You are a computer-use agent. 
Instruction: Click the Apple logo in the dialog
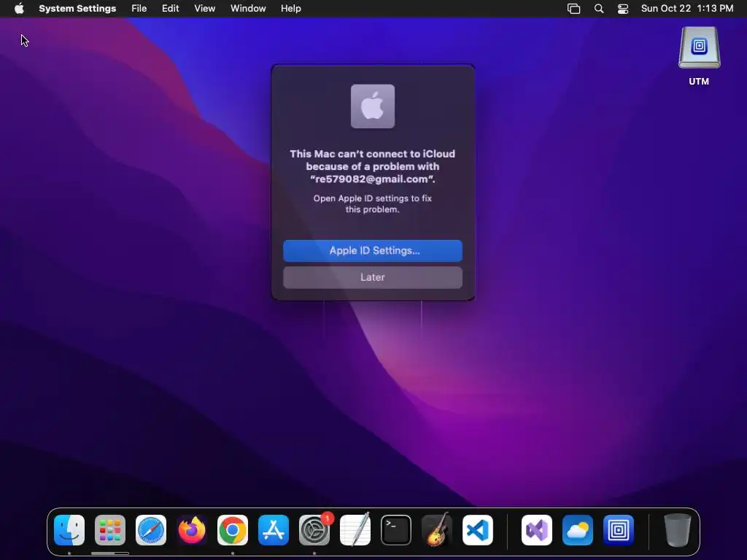point(373,106)
